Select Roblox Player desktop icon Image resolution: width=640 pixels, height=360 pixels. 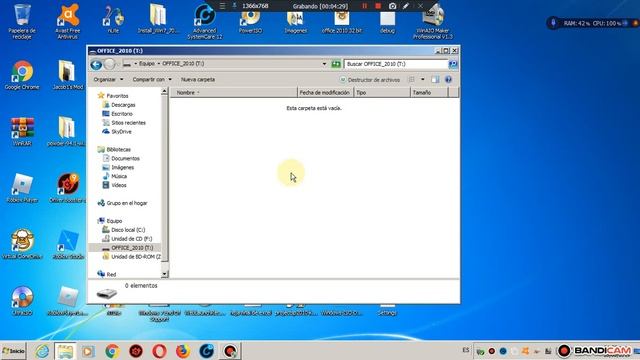(22, 188)
